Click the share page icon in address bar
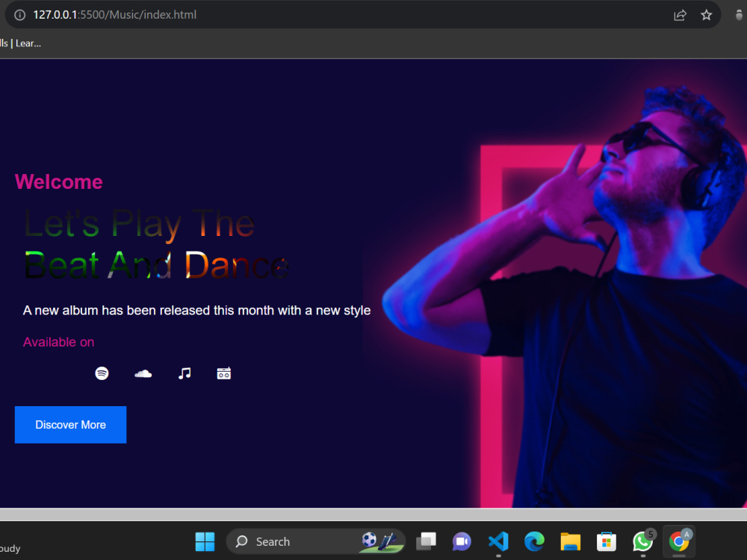The width and height of the screenshot is (747, 560). click(680, 15)
